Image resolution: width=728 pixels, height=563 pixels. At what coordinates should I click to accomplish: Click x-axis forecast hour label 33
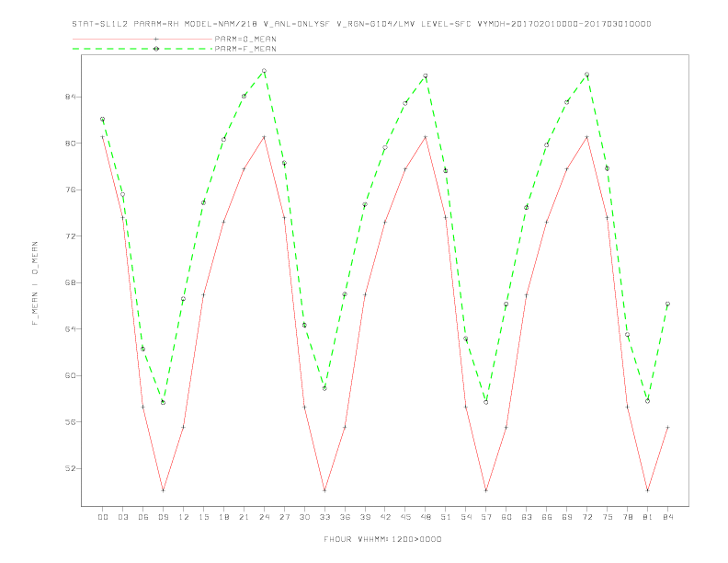pyautogui.click(x=324, y=517)
